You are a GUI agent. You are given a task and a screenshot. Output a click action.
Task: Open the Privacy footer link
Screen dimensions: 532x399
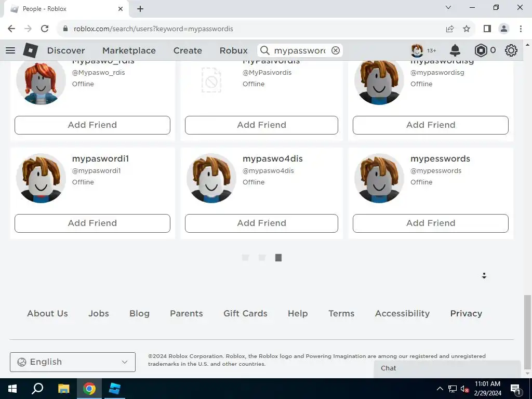466,313
